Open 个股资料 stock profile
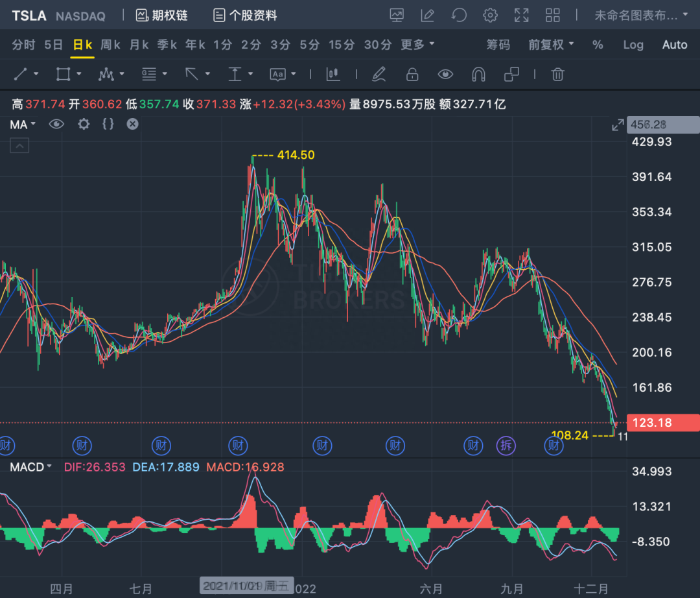This screenshot has width=700, height=598. pos(245,16)
